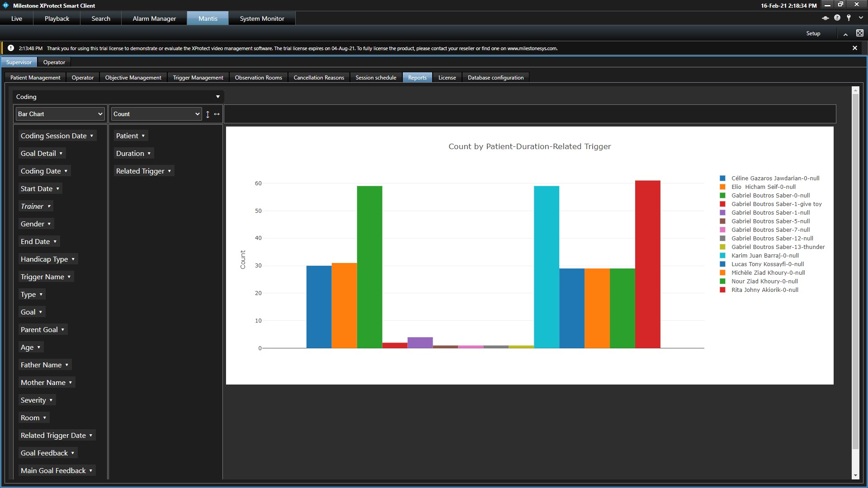Open Patient Management tab
868x488 pixels.
pyautogui.click(x=35, y=78)
